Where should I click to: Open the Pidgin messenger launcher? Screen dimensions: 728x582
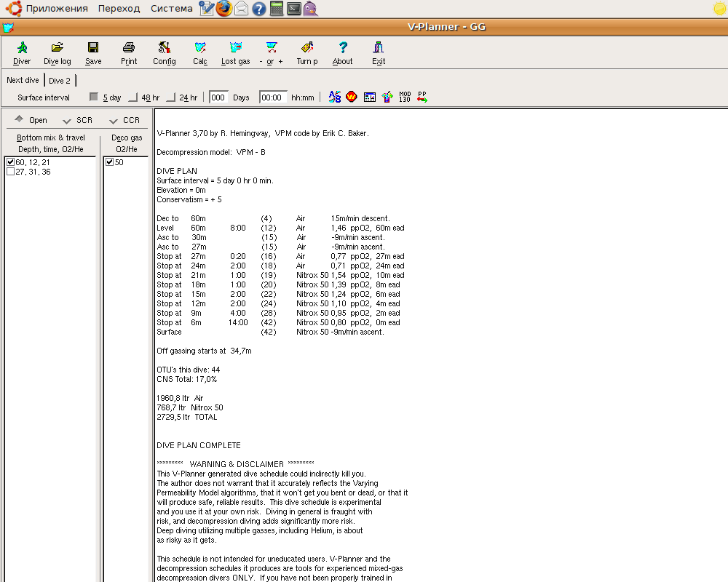pyautogui.click(x=311, y=8)
